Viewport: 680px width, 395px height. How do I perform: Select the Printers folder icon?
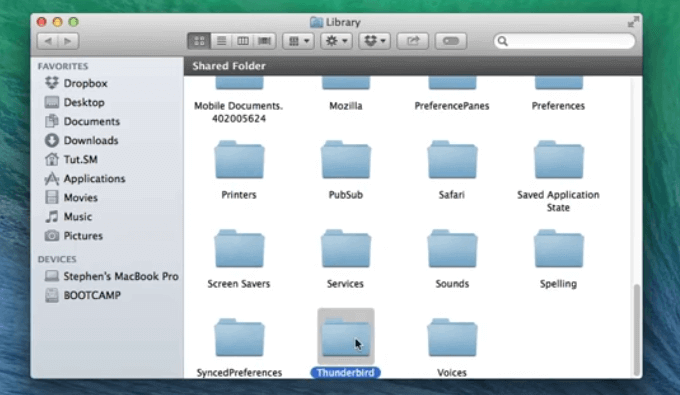coord(239,160)
